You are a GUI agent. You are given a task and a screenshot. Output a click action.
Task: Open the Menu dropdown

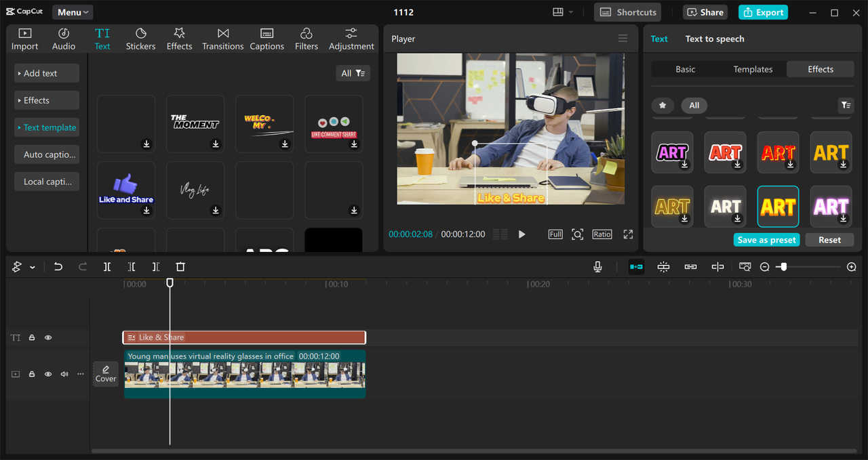tap(73, 12)
